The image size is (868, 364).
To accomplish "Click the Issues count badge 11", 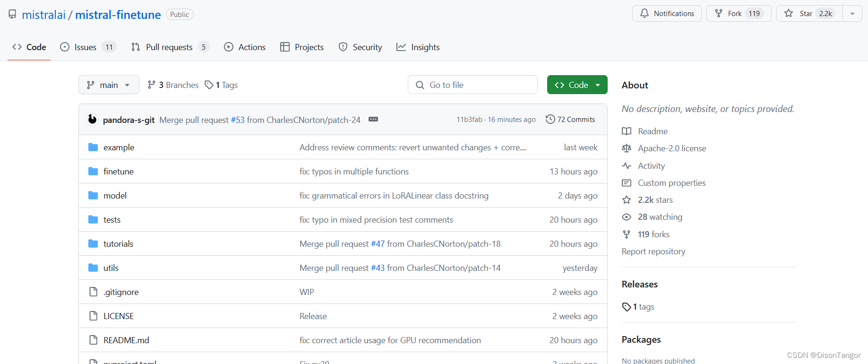I will (x=109, y=47).
